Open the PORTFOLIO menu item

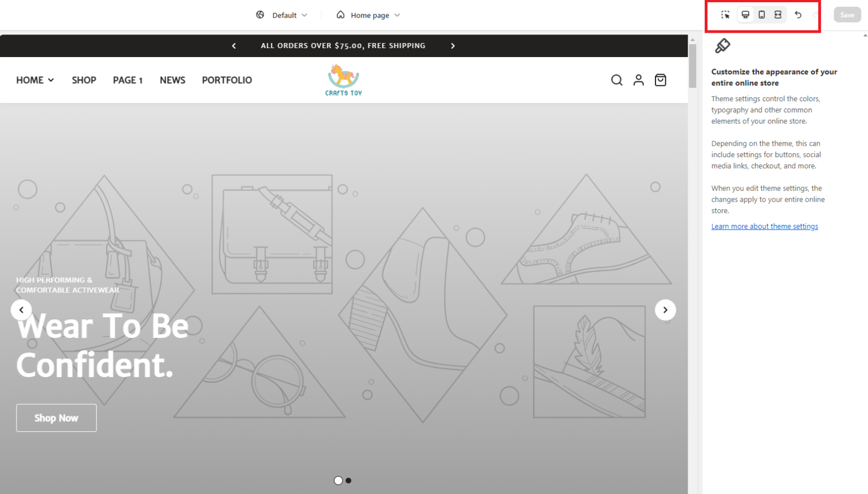tap(227, 80)
